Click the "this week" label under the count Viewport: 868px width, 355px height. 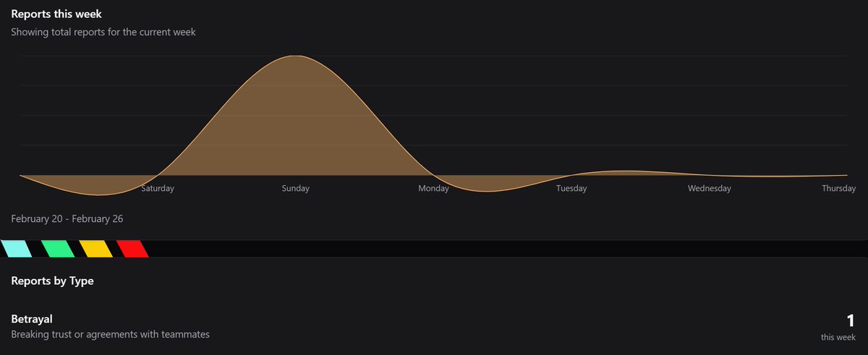(838, 338)
